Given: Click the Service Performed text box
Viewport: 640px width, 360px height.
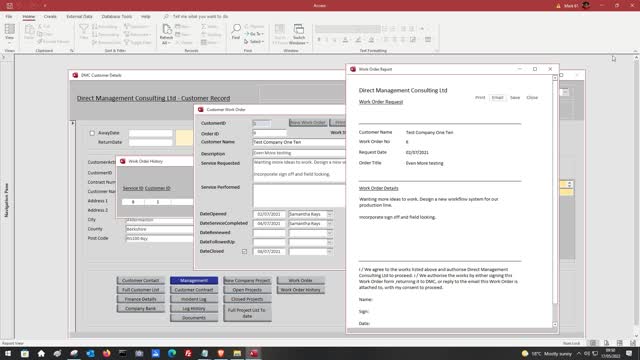Looking at the screenshot, I should 300,196.
